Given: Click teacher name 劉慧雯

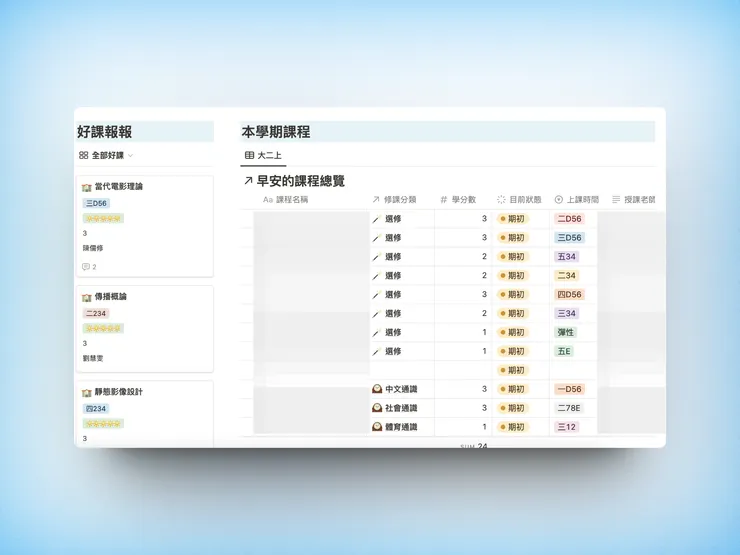Looking at the screenshot, I should [x=93, y=358].
